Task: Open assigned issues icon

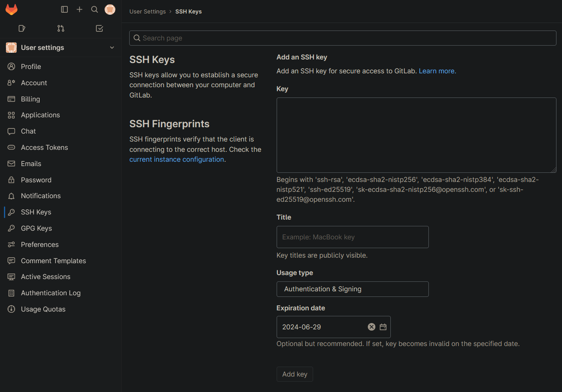Action: click(22, 29)
